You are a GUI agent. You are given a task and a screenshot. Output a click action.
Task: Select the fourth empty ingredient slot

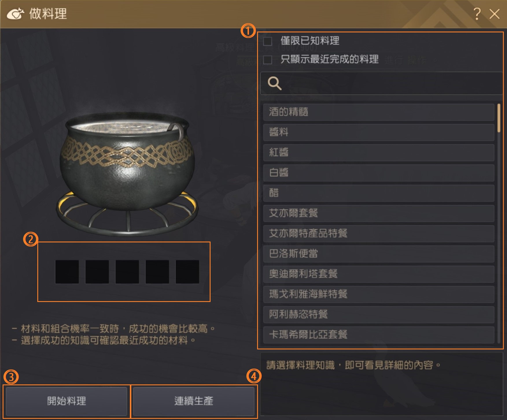tap(157, 272)
